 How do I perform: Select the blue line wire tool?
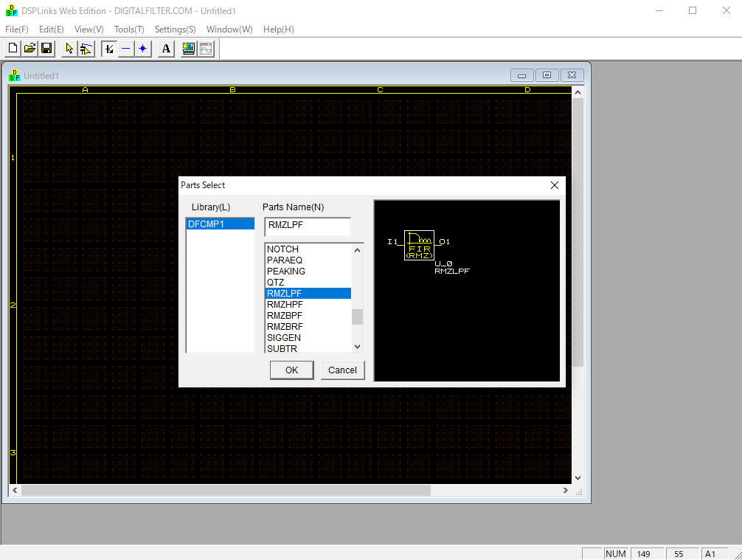[125, 49]
